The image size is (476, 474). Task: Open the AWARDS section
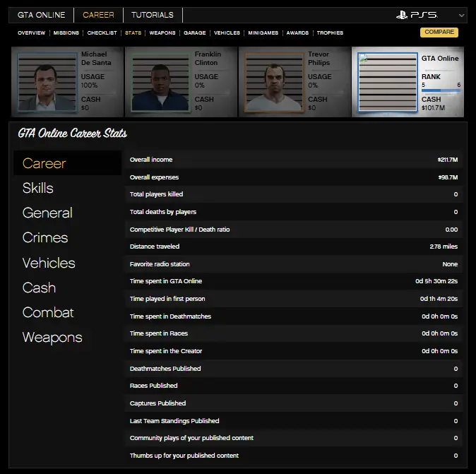(297, 32)
